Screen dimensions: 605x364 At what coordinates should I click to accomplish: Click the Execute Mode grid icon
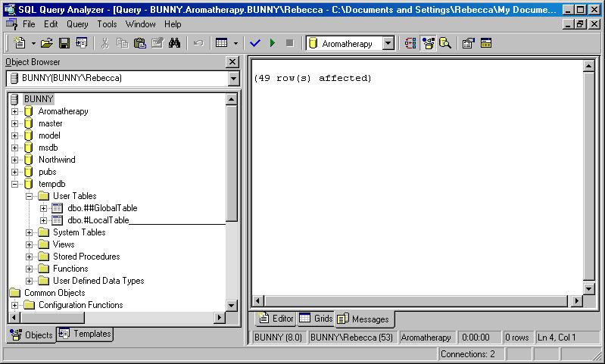(221, 43)
